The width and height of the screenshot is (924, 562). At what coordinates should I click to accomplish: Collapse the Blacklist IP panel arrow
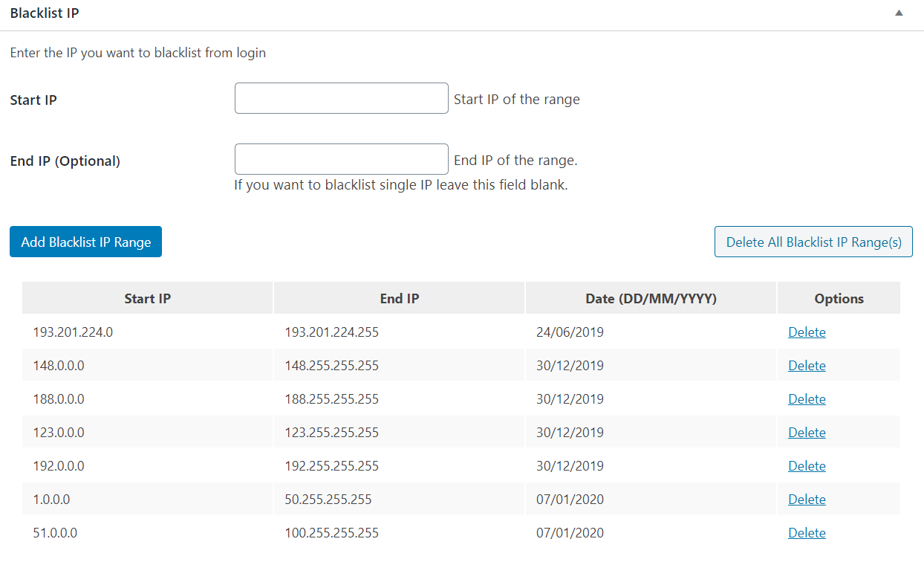tap(899, 13)
